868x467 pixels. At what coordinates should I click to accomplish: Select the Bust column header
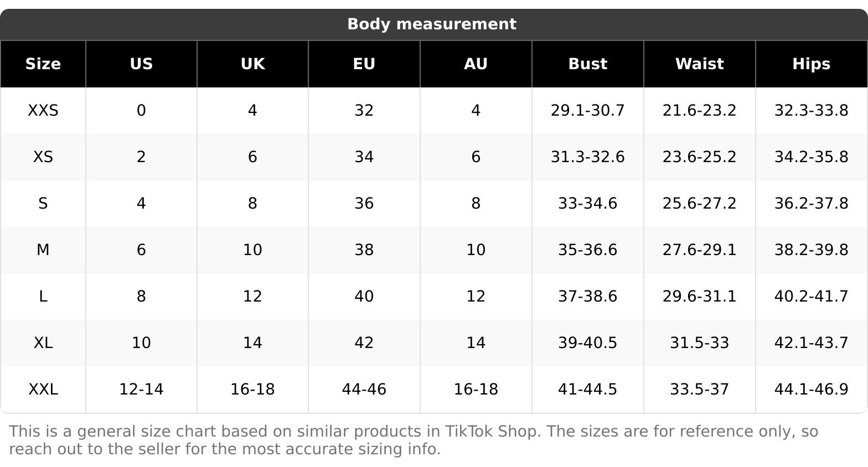587,64
